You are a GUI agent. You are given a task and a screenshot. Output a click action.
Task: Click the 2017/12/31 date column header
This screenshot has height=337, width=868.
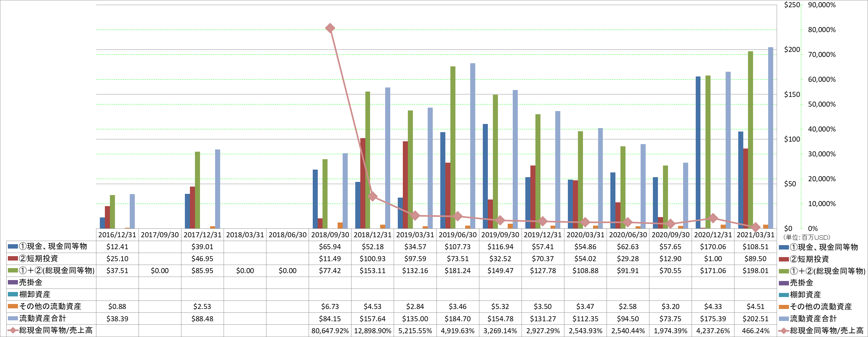pyautogui.click(x=202, y=235)
